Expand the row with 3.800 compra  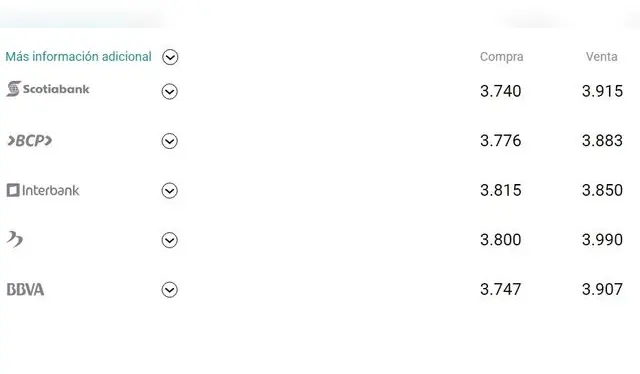[x=169, y=240]
